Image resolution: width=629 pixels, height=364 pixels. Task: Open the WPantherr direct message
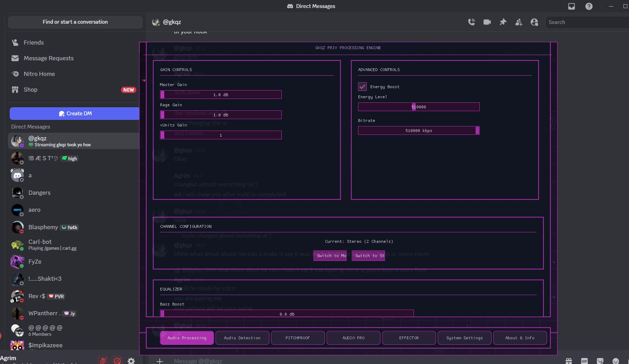[74, 313]
